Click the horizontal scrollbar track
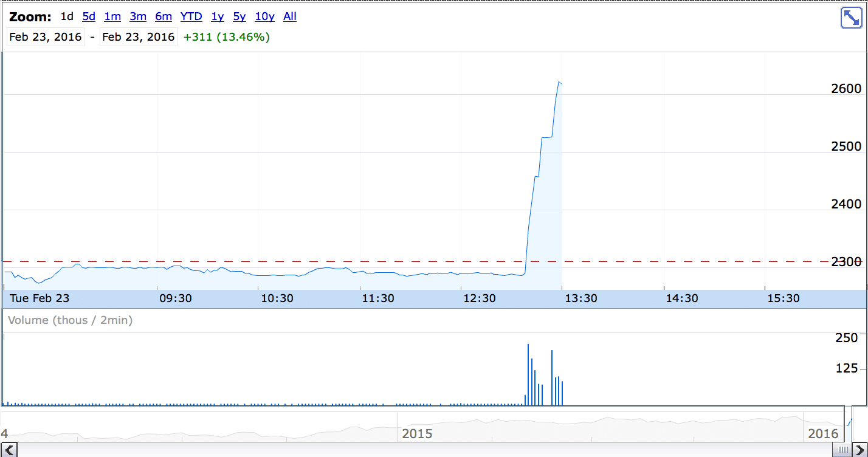The image size is (868, 457). click(x=425, y=450)
